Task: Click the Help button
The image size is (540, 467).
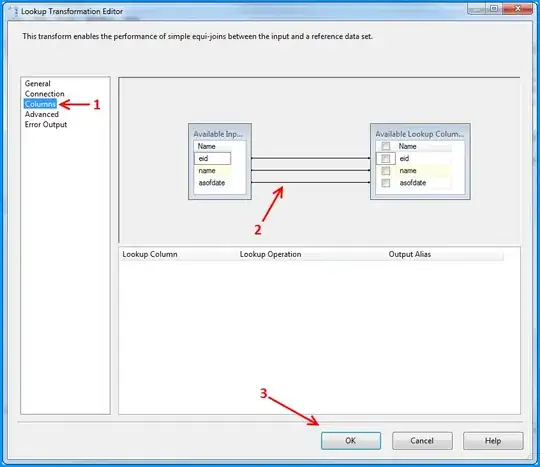Action: tap(493, 441)
